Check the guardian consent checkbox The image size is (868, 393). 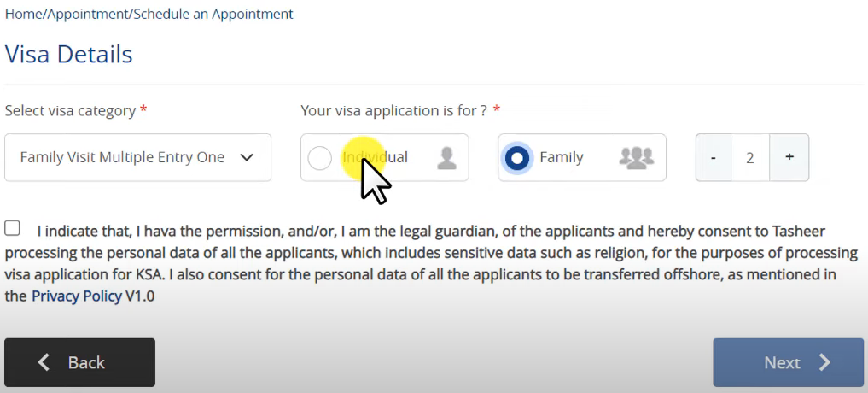tap(12, 228)
